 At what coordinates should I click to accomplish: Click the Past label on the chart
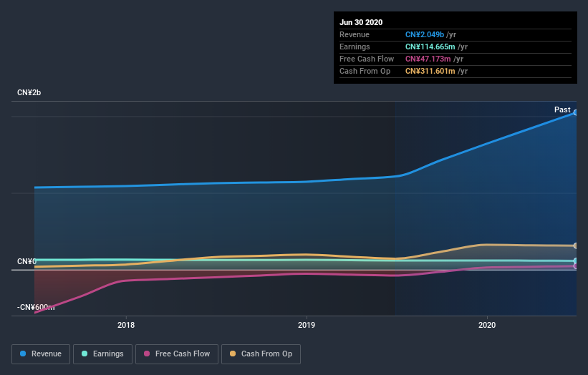click(562, 109)
